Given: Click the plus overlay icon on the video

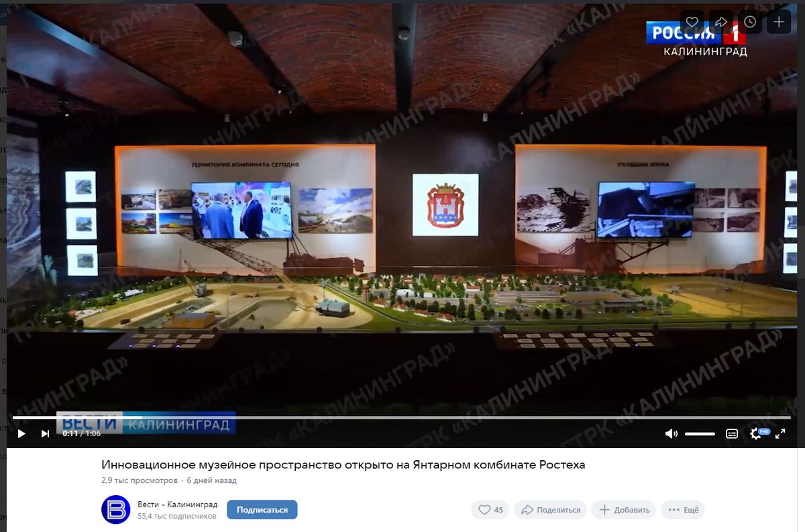Looking at the screenshot, I should 779,22.
